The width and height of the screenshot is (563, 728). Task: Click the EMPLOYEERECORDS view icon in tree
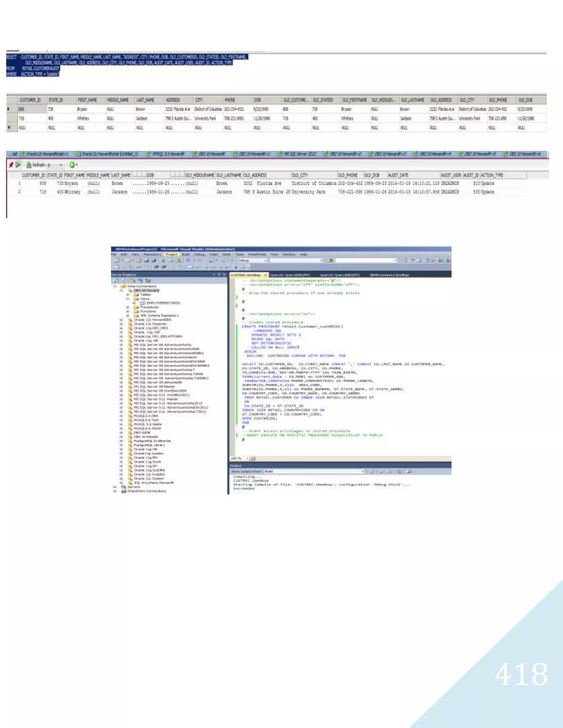click(x=142, y=303)
